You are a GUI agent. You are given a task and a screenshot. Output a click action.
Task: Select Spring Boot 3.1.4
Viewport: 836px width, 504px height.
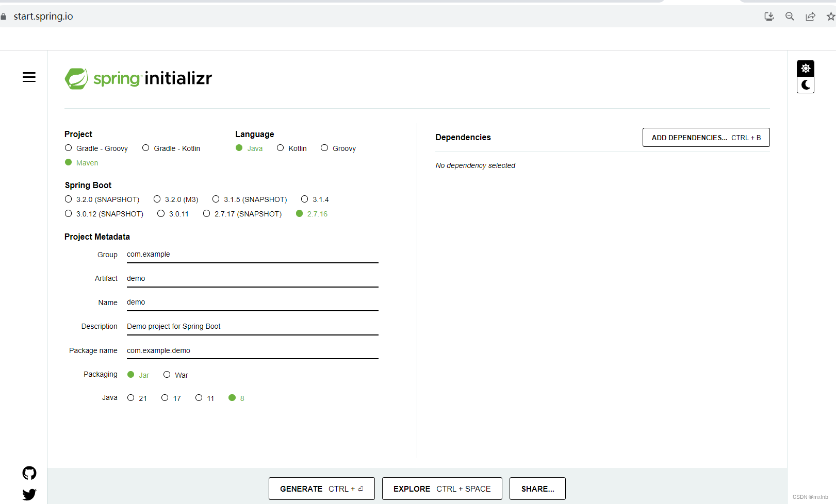tap(315, 199)
